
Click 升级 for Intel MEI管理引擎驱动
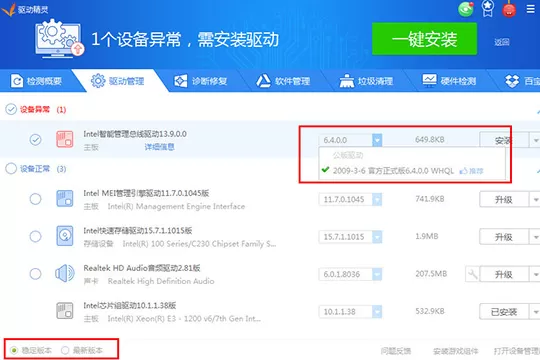[504, 199]
